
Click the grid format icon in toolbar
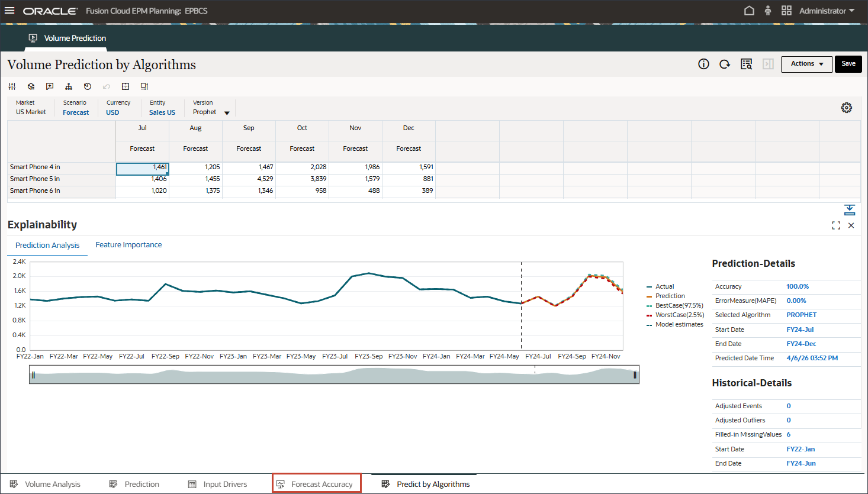pos(126,86)
